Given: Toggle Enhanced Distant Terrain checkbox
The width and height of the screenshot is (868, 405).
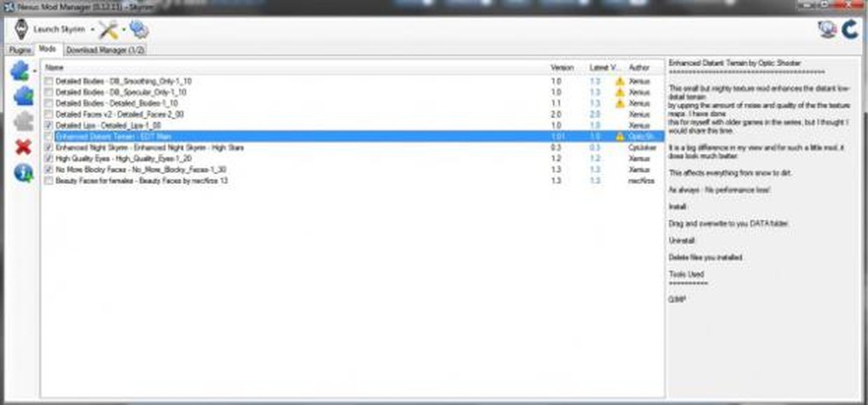Looking at the screenshot, I should click(x=49, y=136).
